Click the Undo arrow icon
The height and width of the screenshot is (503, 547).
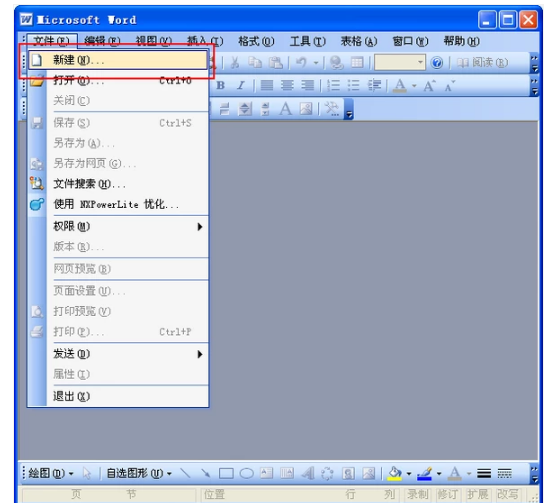301,62
